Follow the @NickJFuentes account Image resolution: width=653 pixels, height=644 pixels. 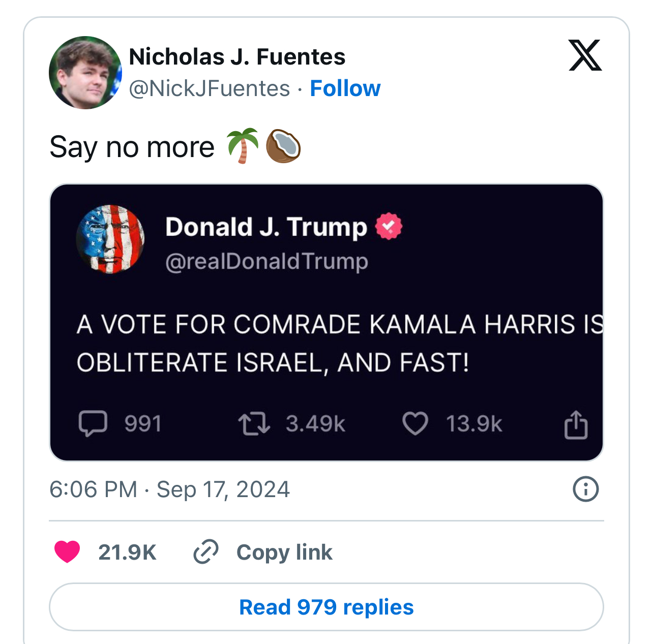pos(345,88)
